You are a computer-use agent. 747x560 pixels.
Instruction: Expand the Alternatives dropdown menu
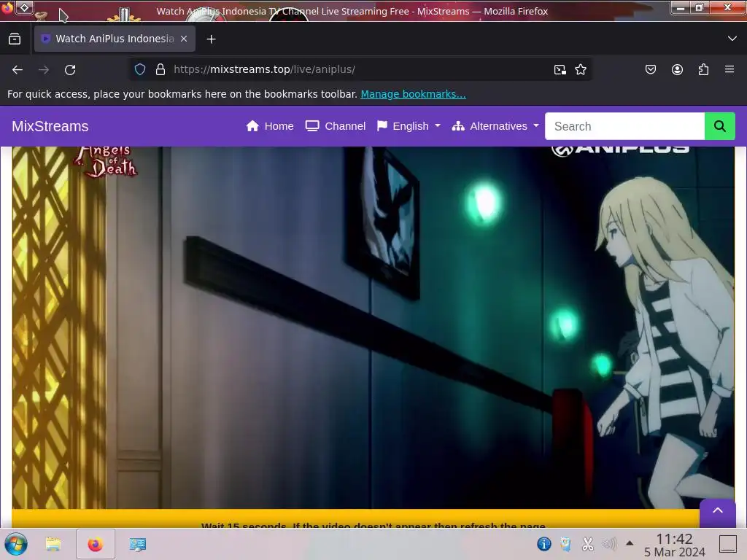495,126
